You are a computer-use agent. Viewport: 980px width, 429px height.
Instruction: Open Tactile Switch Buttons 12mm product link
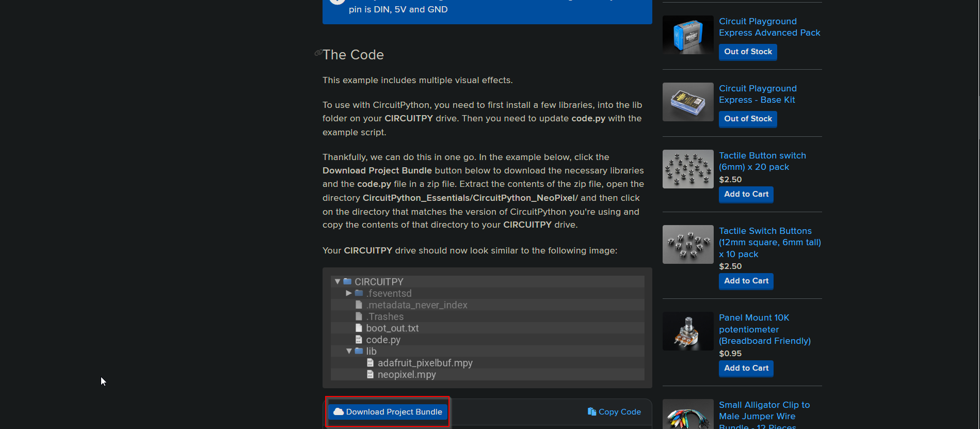tap(769, 242)
